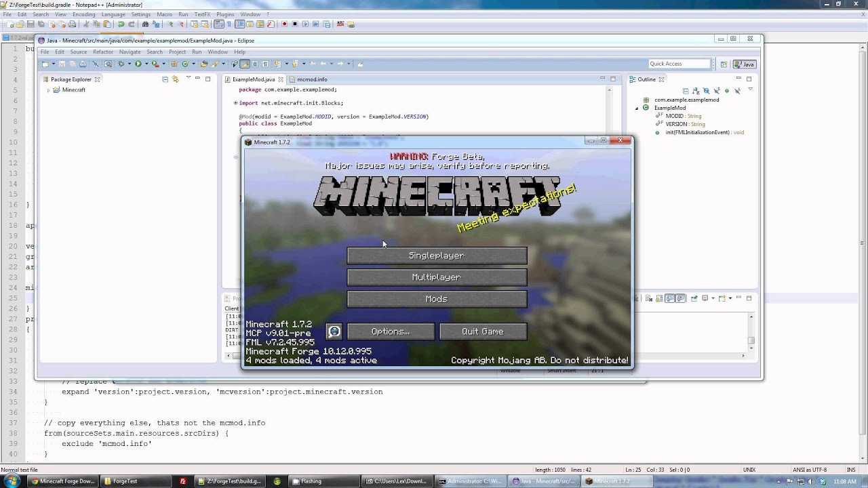
Task: Click the New Java Package icon in Eclipse
Action: point(174,64)
